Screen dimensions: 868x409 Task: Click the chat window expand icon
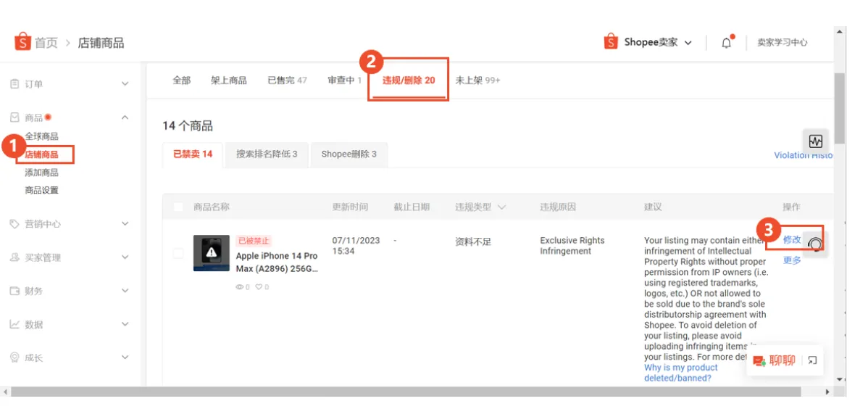(x=812, y=361)
